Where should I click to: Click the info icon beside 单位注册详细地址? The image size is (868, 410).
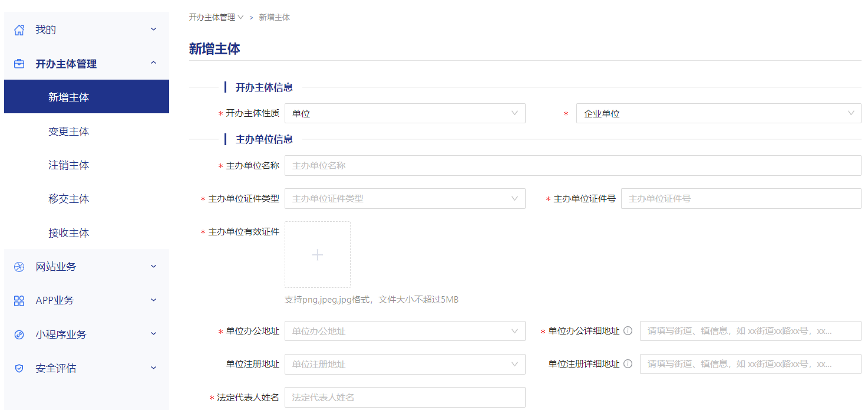click(x=628, y=364)
